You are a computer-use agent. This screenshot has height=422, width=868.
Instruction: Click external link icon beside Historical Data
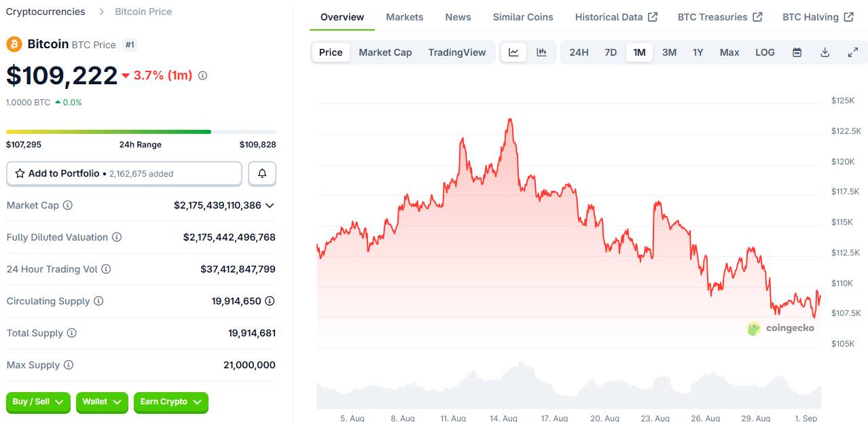(653, 17)
